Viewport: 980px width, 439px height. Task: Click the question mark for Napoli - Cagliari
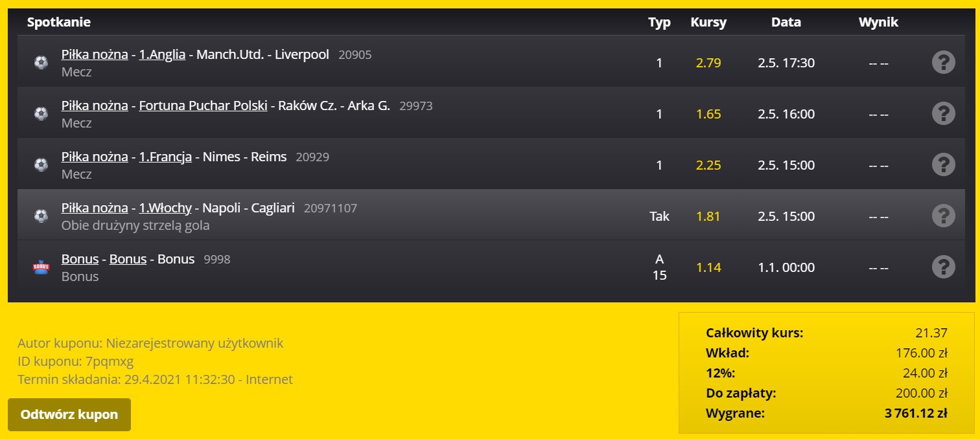point(943,216)
